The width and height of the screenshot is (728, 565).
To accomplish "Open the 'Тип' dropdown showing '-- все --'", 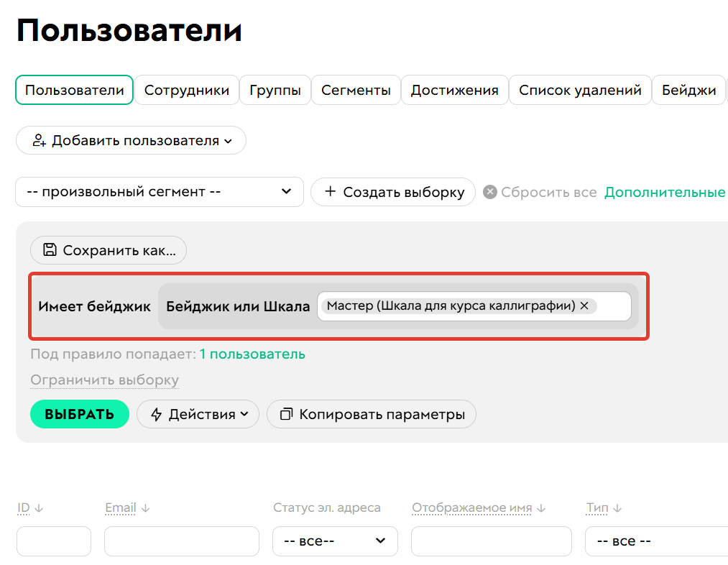I will pyautogui.click(x=656, y=541).
